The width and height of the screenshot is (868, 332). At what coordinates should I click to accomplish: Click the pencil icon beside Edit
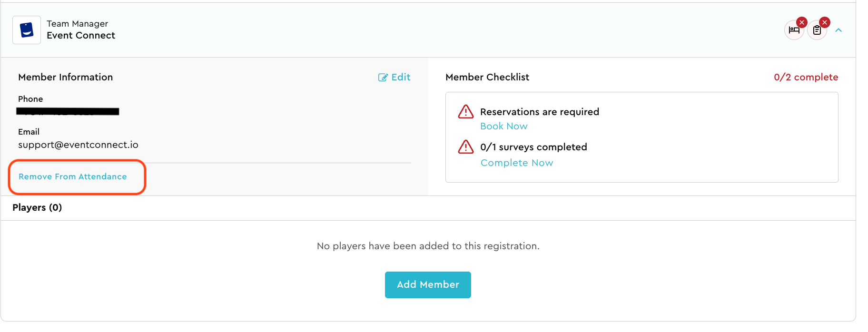(383, 78)
